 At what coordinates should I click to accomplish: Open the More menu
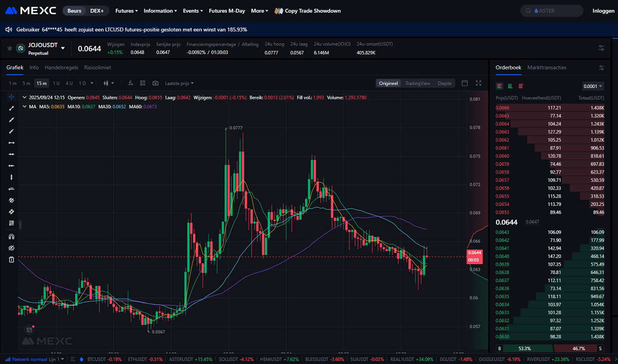click(x=260, y=11)
